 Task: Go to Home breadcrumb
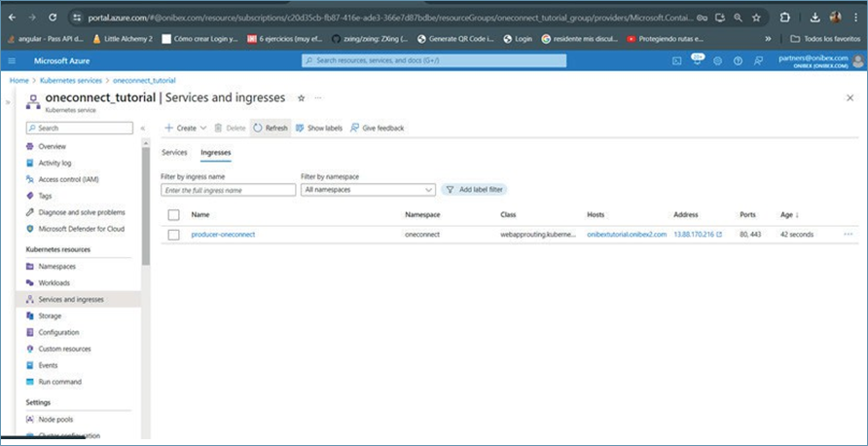[x=18, y=80]
